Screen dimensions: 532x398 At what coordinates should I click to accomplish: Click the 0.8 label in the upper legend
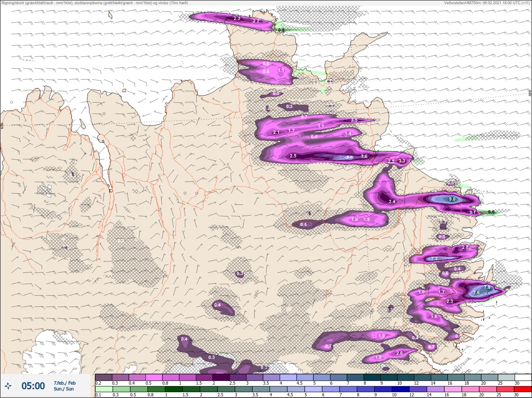coord(166,383)
